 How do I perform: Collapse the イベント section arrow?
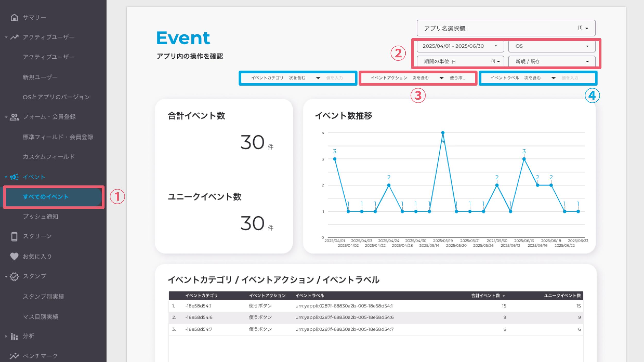[6, 177]
